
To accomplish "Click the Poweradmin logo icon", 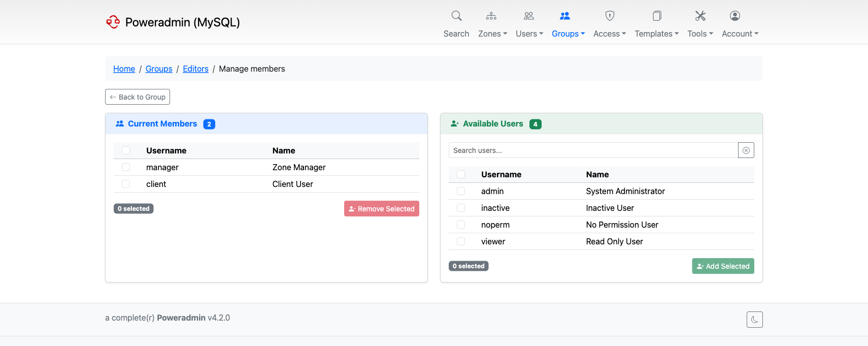I will 113,22.
